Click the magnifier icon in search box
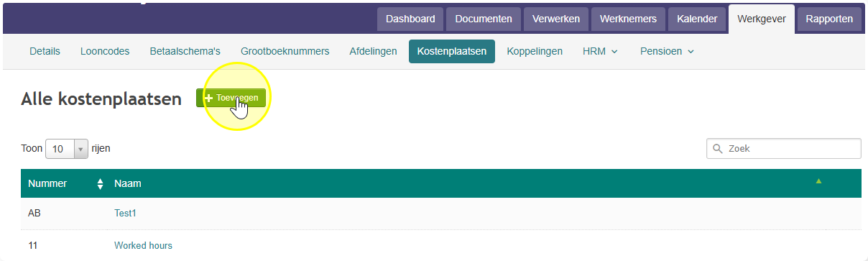This screenshot has height=261, width=868. click(717, 149)
